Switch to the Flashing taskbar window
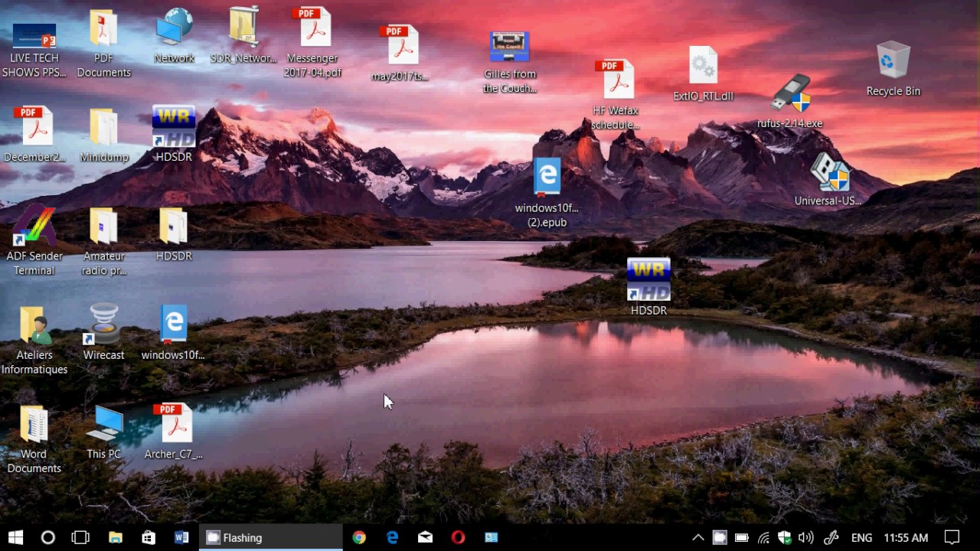This screenshot has width=980, height=551. pyautogui.click(x=271, y=537)
